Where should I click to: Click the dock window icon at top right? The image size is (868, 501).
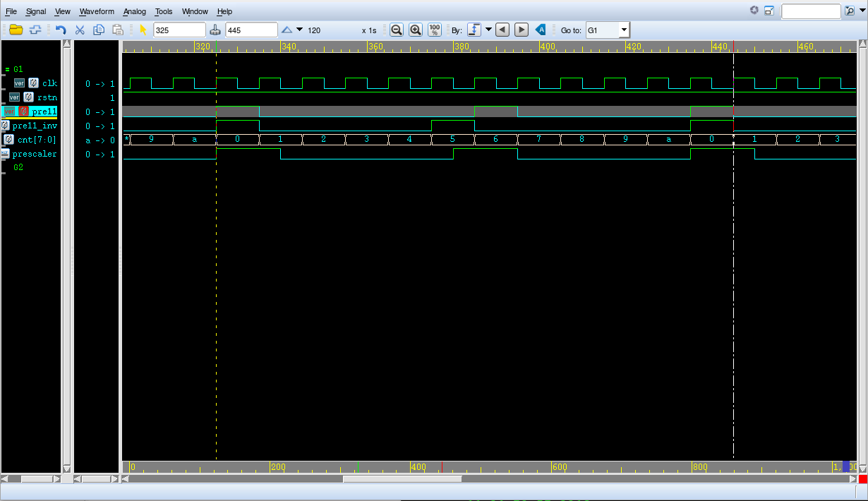pyautogui.click(x=769, y=11)
